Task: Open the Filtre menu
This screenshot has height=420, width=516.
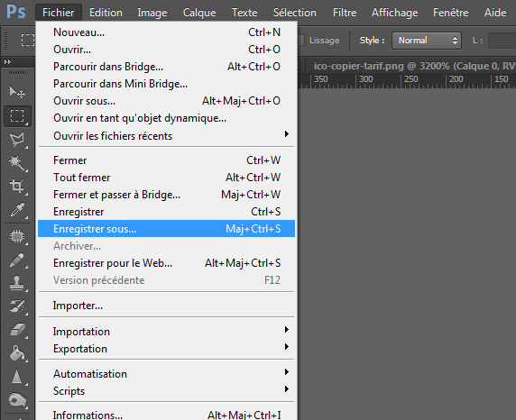Action: [x=345, y=13]
